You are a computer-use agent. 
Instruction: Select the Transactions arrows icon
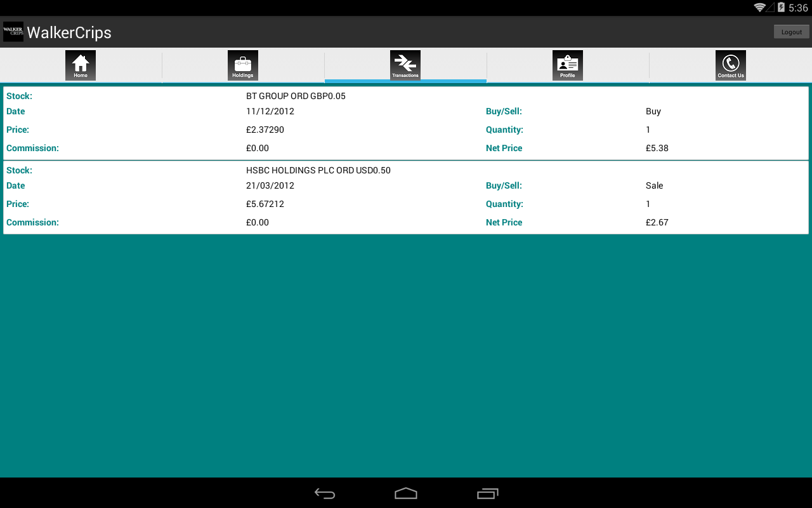405,65
